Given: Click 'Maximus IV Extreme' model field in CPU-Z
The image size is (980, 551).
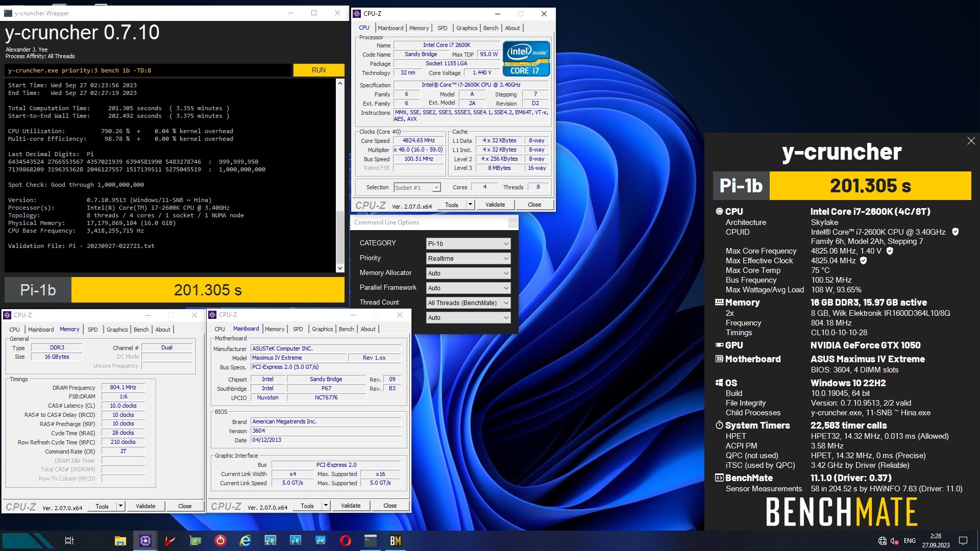Looking at the screenshot, I should (x=299, y=358).
